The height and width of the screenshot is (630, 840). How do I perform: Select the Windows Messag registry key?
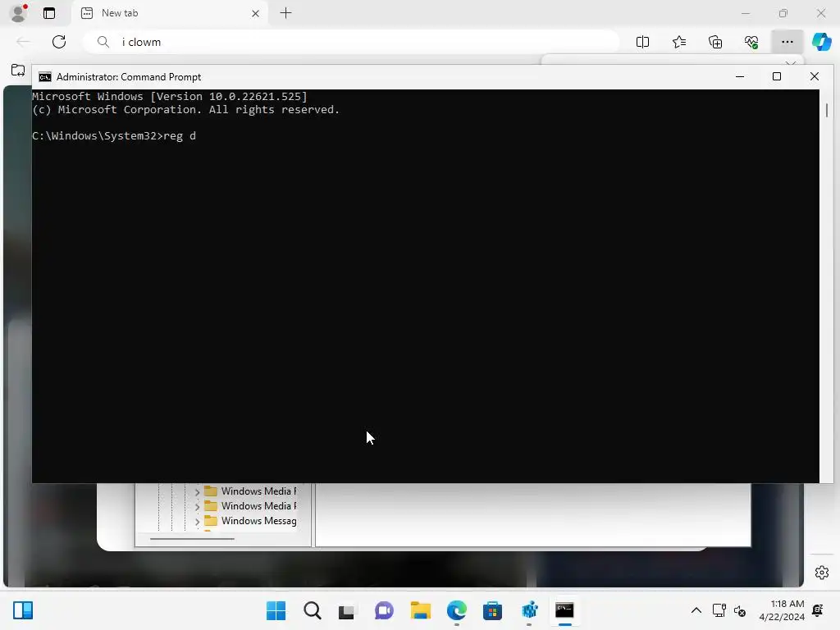pyautogui.click(x=258, y=521)
